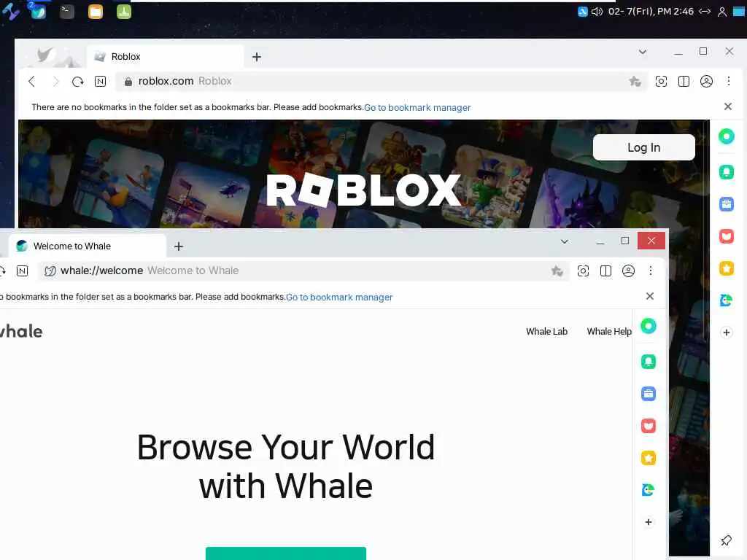Image resolution: width=747 pixels, height=560 pixels.
Task: Click site info icon beside whale://welcome
Action: [x=50, y=271]
